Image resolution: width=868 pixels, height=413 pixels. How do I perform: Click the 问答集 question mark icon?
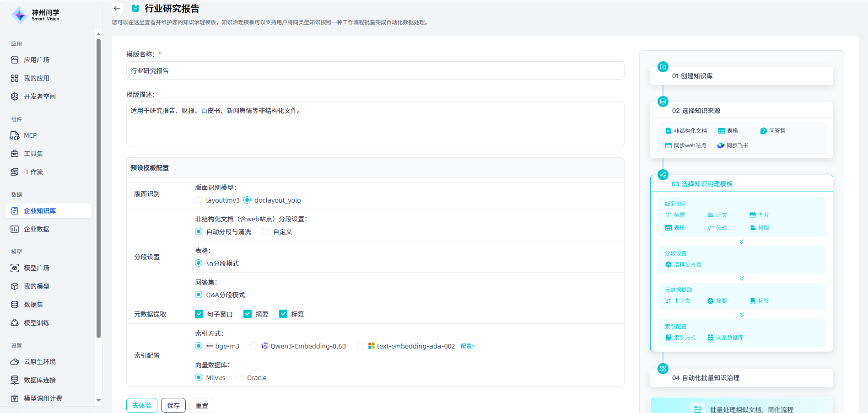[x=763, y=131]
